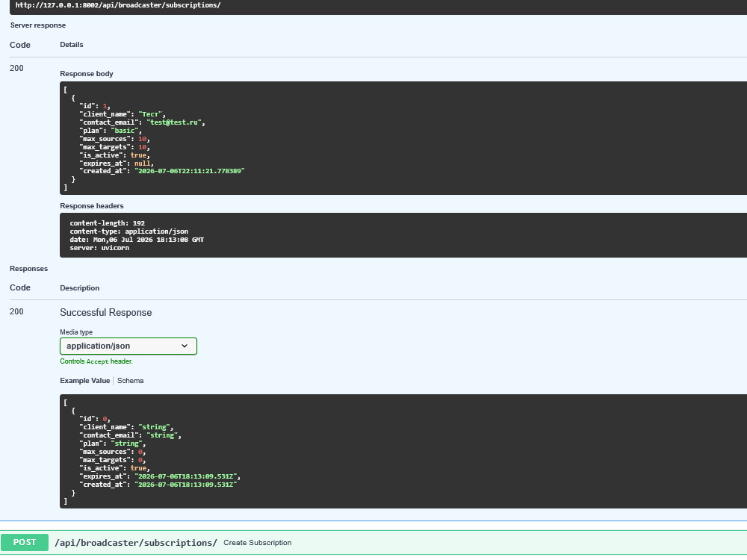Image resolution: width=747 pixels, height=560 pixels.
Task: Click the "Server response" heading
Action: (x=38, y=25)
